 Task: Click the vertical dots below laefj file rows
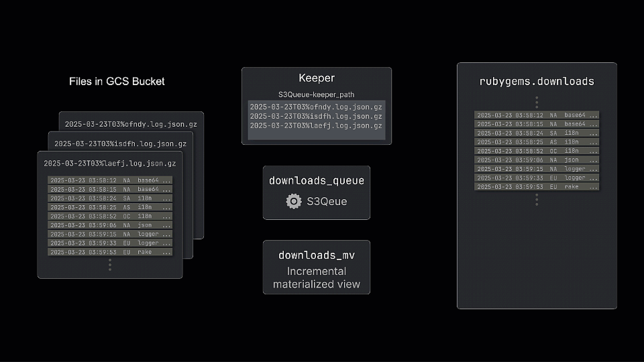(109, 265)
